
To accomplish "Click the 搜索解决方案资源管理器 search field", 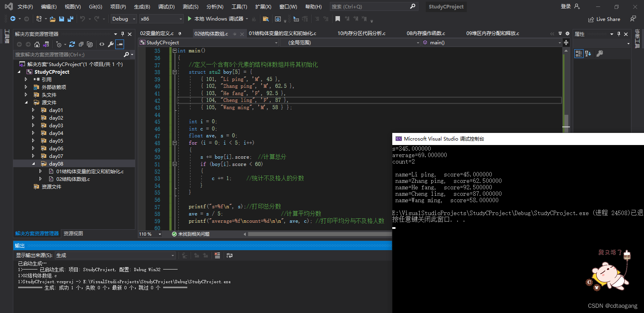I will tap(69, 54).
